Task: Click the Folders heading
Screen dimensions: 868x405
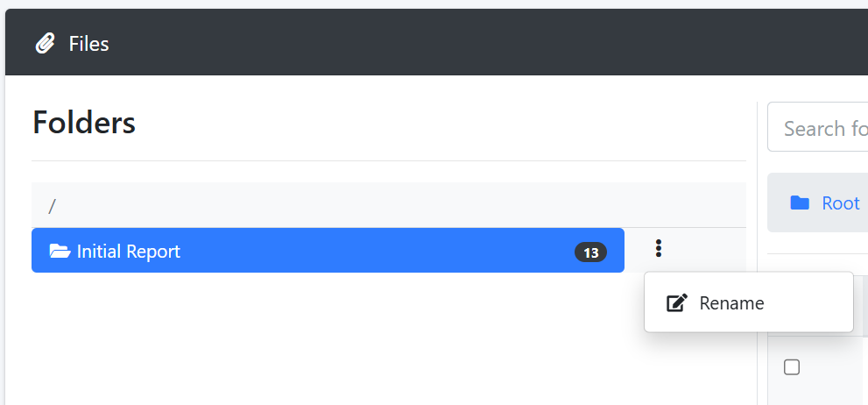Action: click(84, 123)
